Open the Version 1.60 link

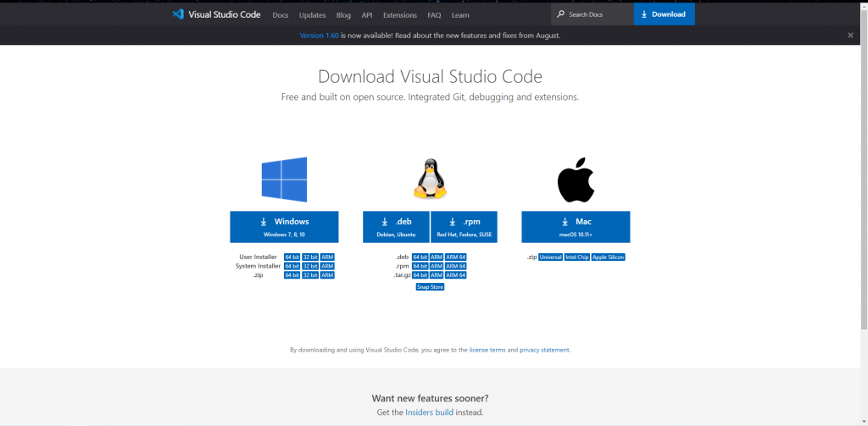click(319, 35)
